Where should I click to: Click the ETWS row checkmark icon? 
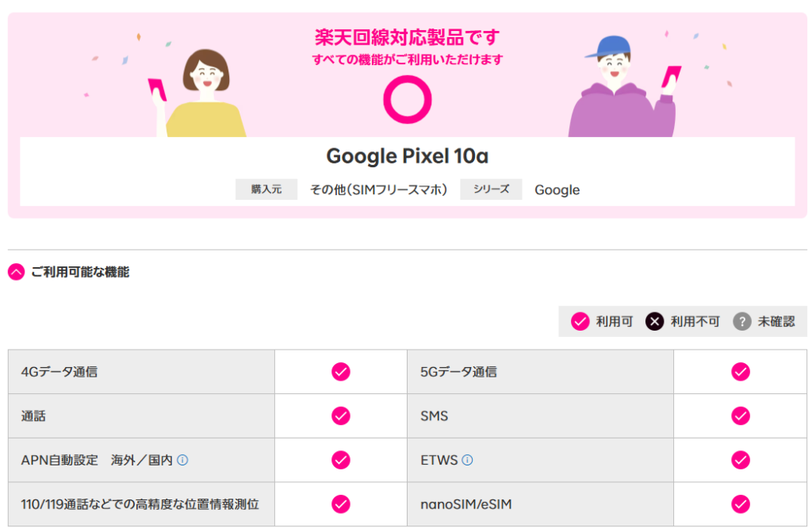pyautogui.click(x=741, y=460)
